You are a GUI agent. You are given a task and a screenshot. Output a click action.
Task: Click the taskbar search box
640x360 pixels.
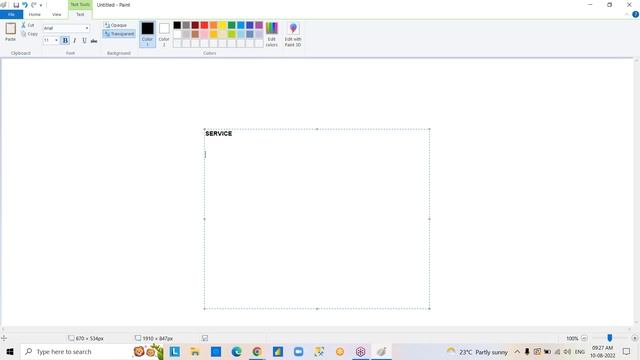click(x=92, y=351)
